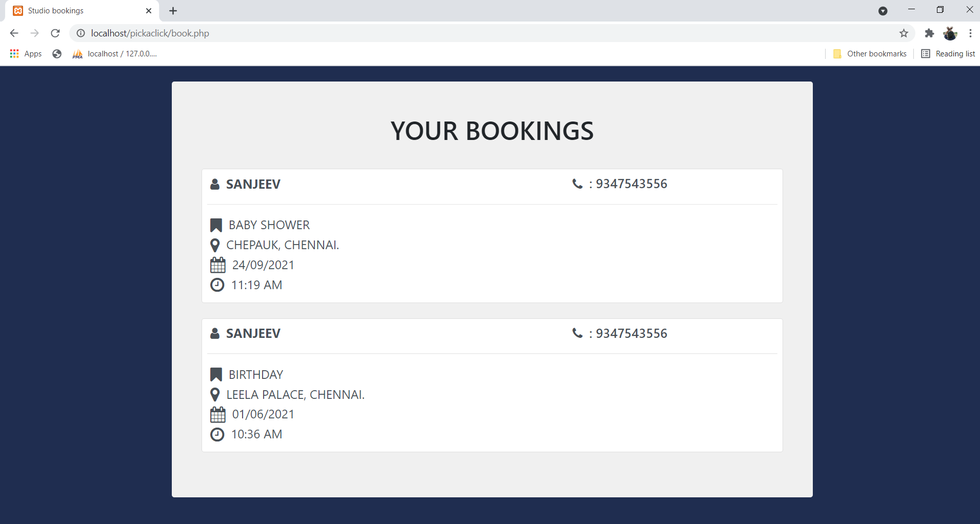Toggle the bookmark star in address bar
980x524 pixels.
[x=904, y=33]
